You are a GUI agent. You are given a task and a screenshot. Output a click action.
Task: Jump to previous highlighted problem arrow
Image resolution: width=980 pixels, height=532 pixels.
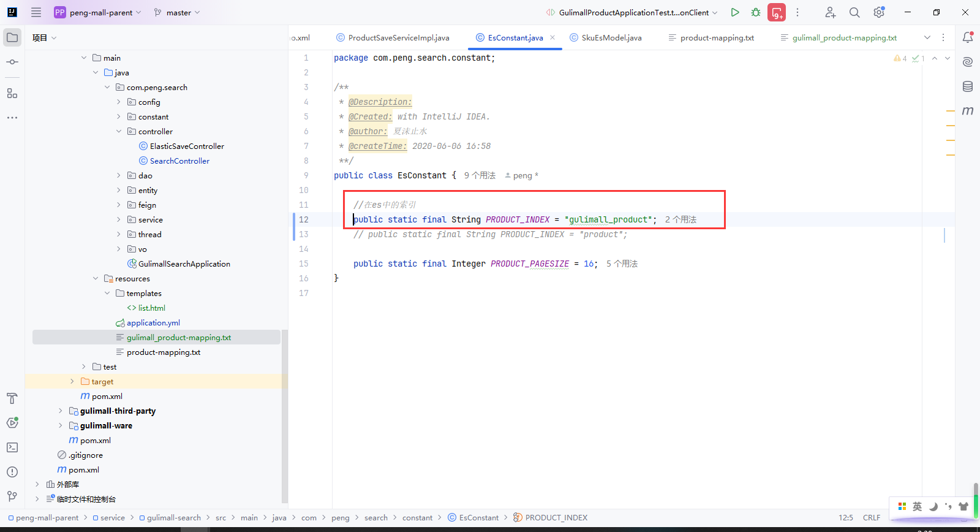point(935,58)
